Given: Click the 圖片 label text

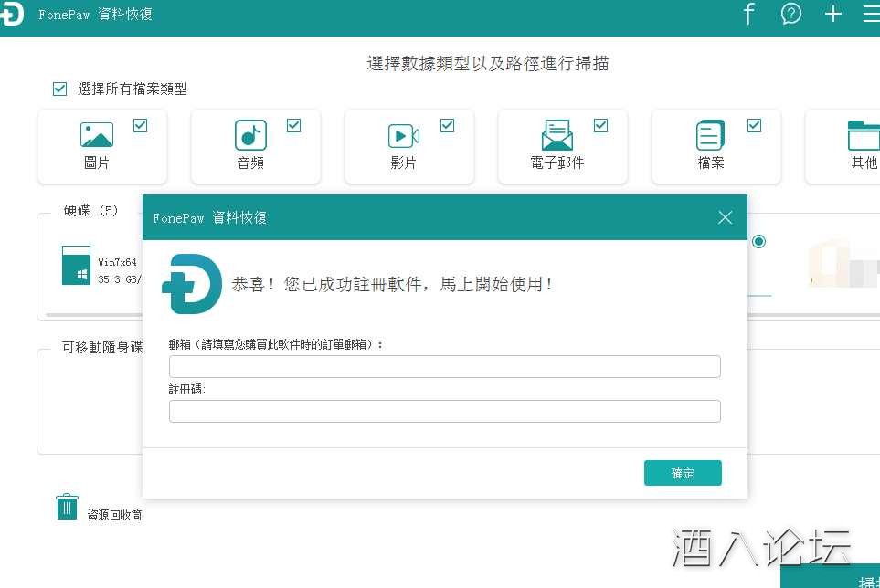Looking at the screenshot, I should (x=97, y=163).
